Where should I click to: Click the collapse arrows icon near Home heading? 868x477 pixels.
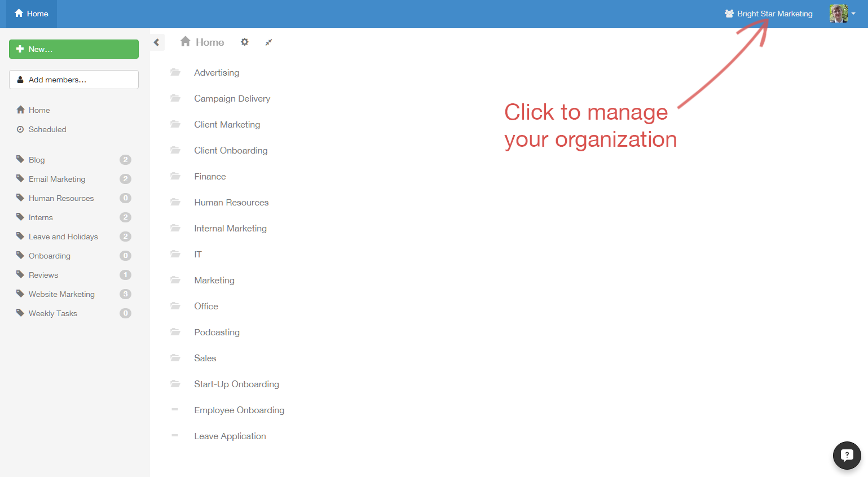[268, 42]
